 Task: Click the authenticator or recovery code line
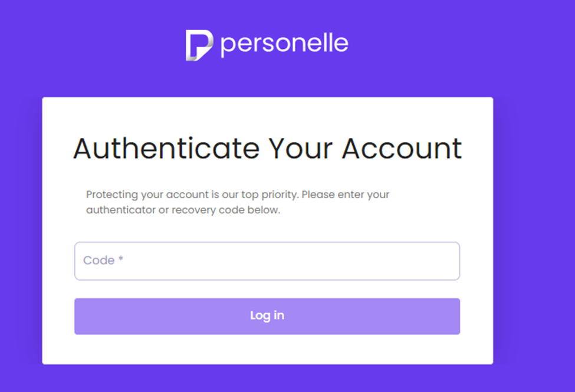click(183, 210)
